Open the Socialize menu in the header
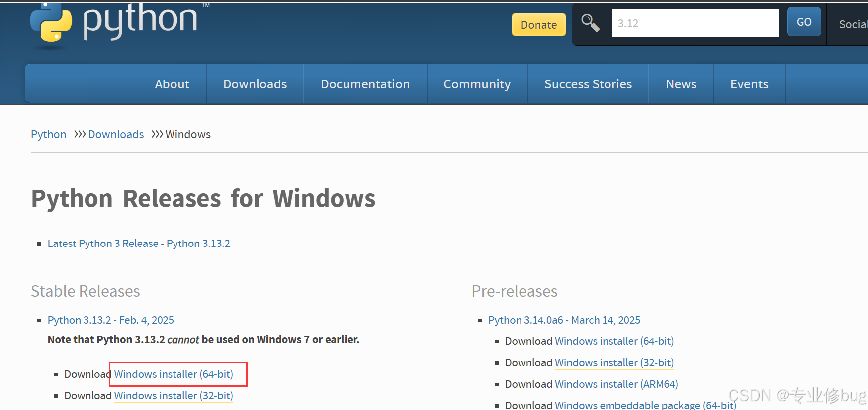 [x=853, y=24]
